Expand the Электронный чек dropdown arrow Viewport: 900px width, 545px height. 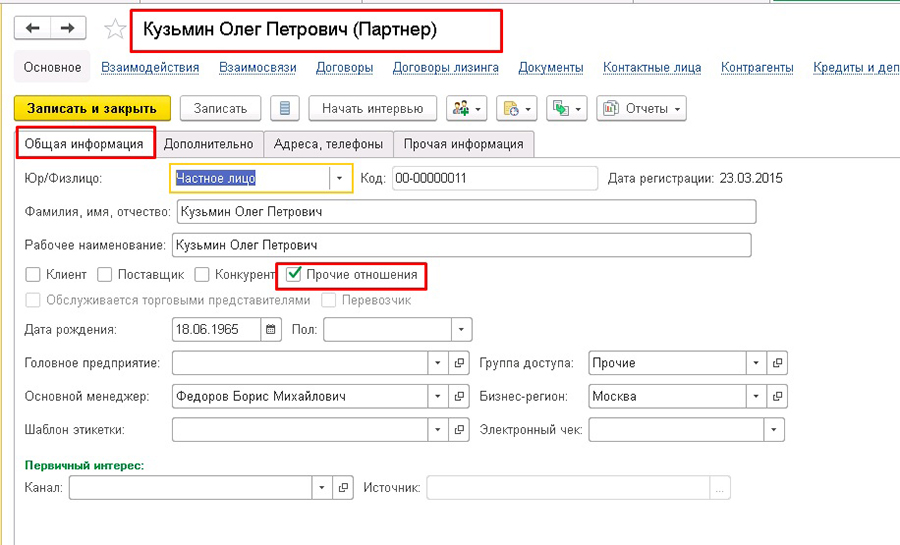(774, 430)
